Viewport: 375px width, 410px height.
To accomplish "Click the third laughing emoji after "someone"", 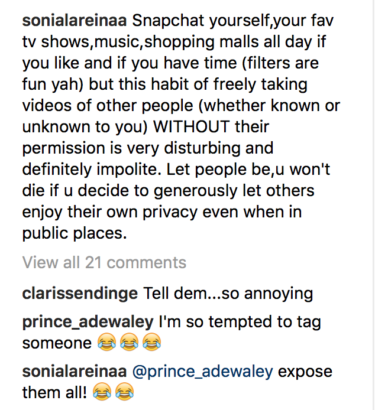I will pyautogui.click(x=152, y=343).
